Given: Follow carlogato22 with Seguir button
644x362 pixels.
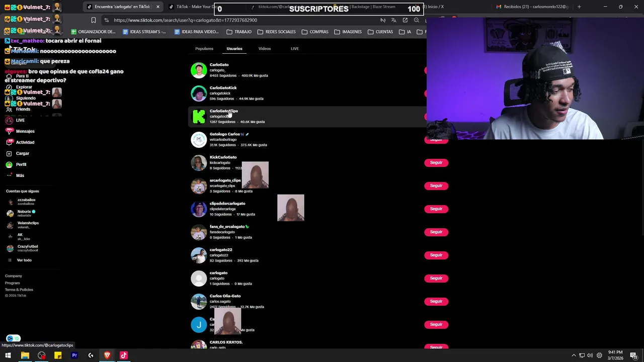Looking at the screenshot, I should click(436, 255).
